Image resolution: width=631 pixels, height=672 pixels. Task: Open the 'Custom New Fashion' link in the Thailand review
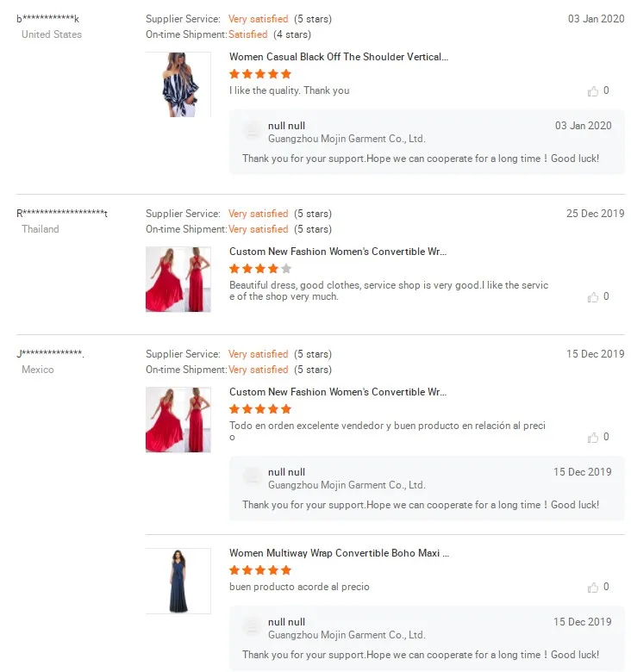[x=338, y=252]
